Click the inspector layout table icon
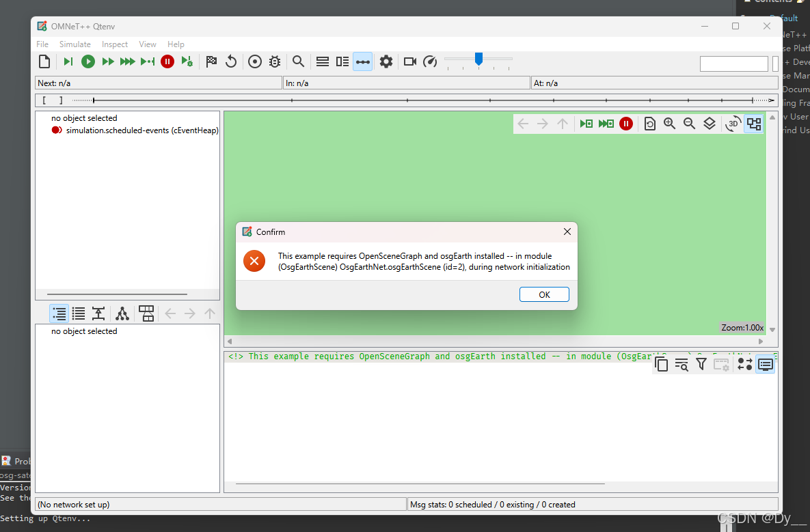This screenshot has height=532, width=810. 146,313
